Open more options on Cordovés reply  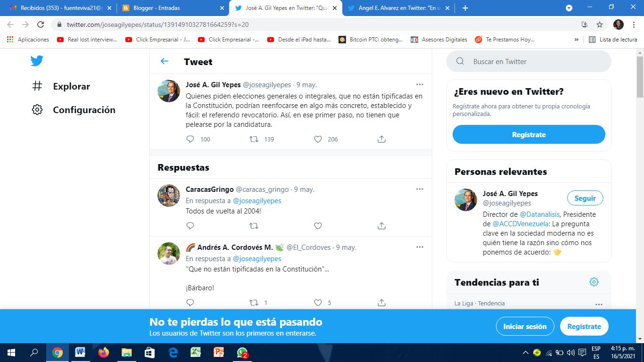click(x=420, y=247)
